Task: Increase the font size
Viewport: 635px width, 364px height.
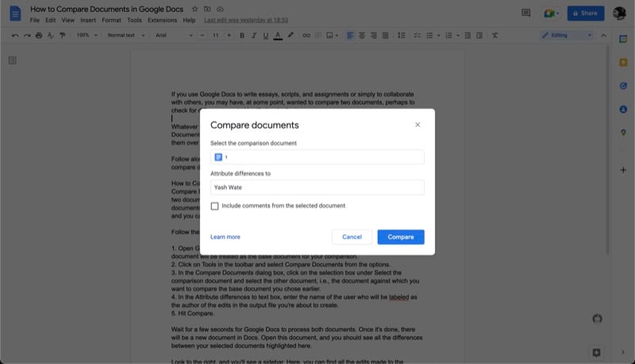Action: tap(229, 35)
